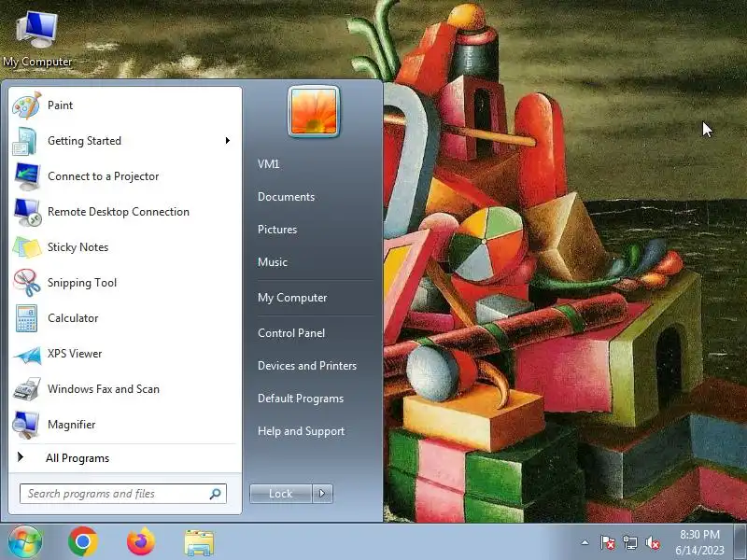Screen dimensions: 747x560
Task: Open Control Panel from Start menu
Action: coord(291,333)
